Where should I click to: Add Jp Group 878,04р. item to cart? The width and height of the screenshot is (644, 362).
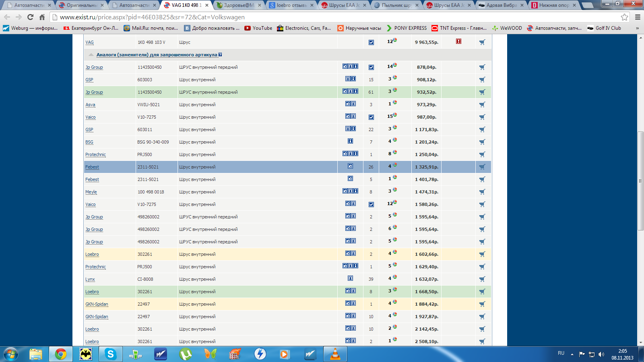[482, 67]
